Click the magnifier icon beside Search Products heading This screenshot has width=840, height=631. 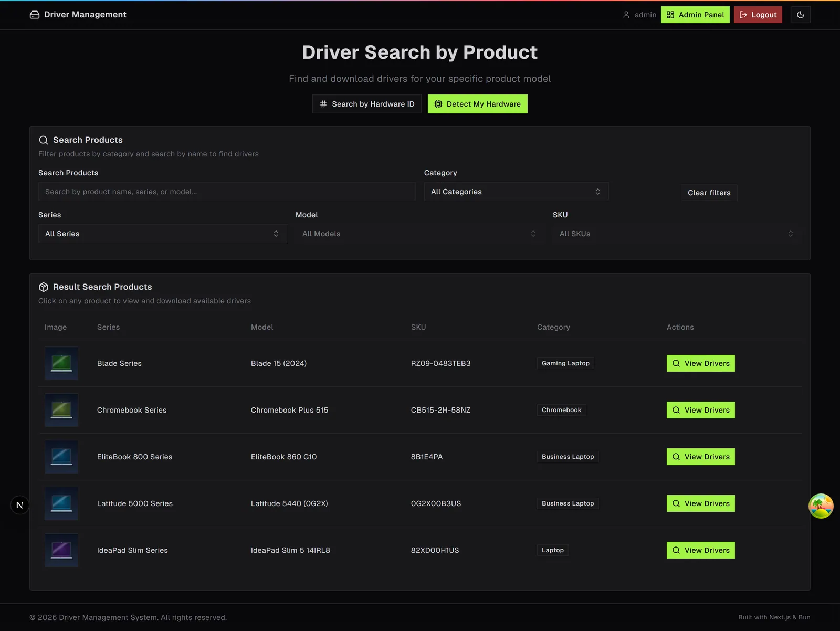coord(44,140)
